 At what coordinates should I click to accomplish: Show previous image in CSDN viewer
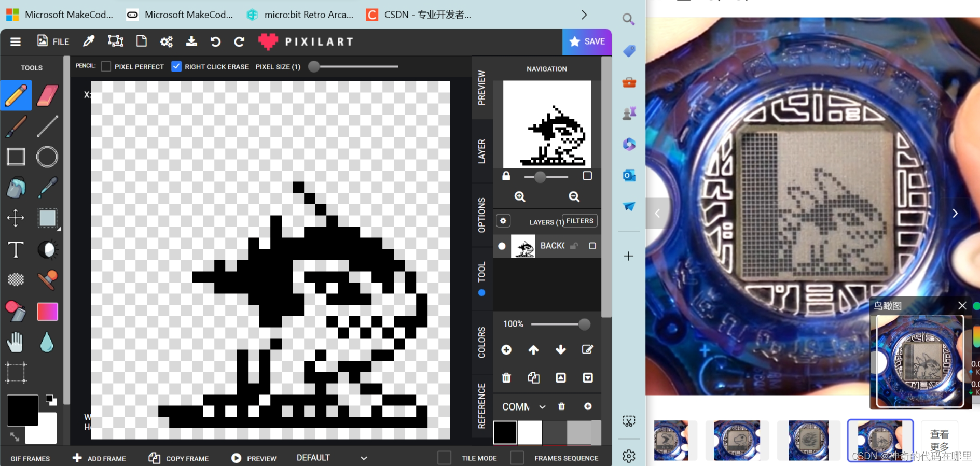[x=657, y=214]
